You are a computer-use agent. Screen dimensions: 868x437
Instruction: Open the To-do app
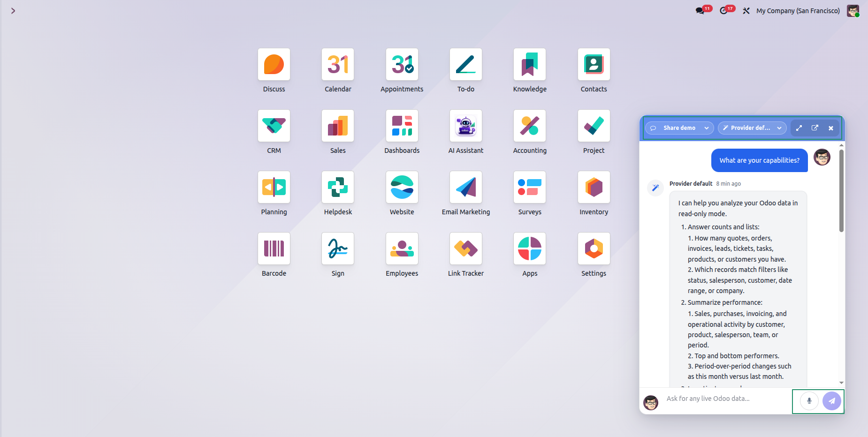pyautogui.click(x=466, y=64)
